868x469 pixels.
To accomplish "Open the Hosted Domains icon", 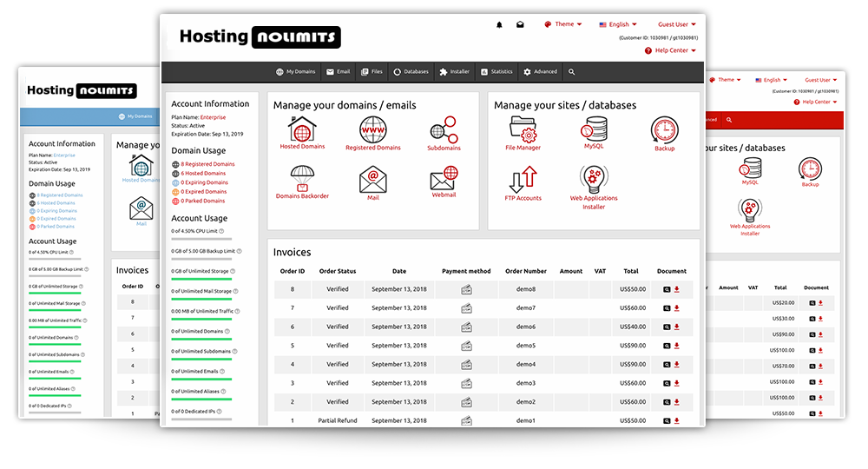I will 302,129.
